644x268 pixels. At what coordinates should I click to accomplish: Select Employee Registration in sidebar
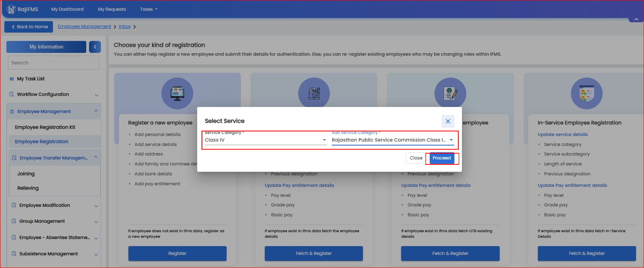coord(41,142)
